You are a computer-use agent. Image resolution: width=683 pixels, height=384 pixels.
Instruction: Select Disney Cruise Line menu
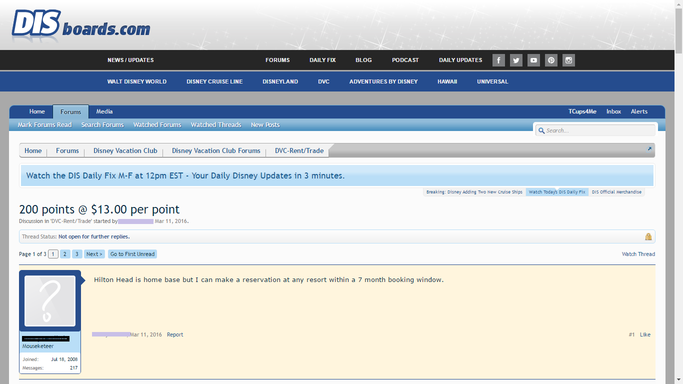(214, 81)
